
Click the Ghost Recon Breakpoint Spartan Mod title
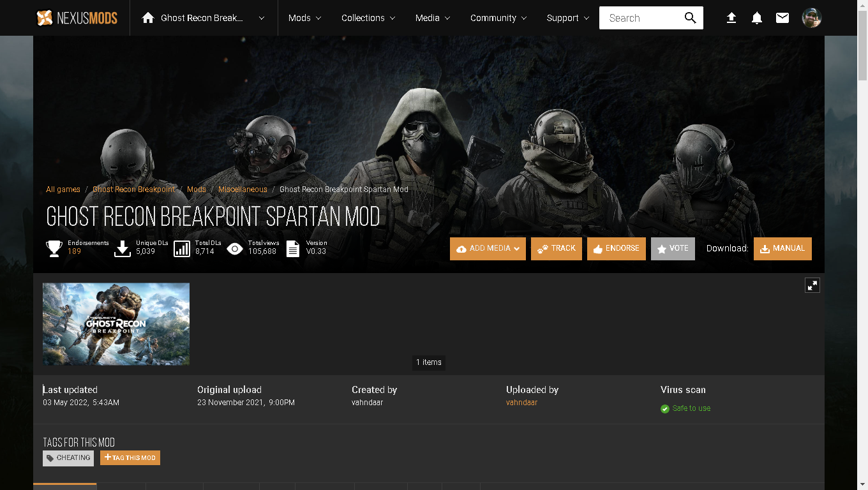click(213, 217)
